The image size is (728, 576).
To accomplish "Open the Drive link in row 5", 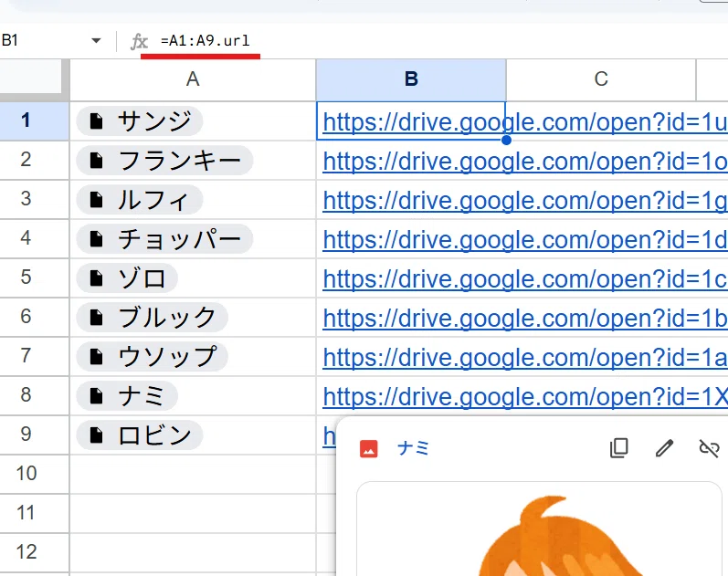I will 524,279.
